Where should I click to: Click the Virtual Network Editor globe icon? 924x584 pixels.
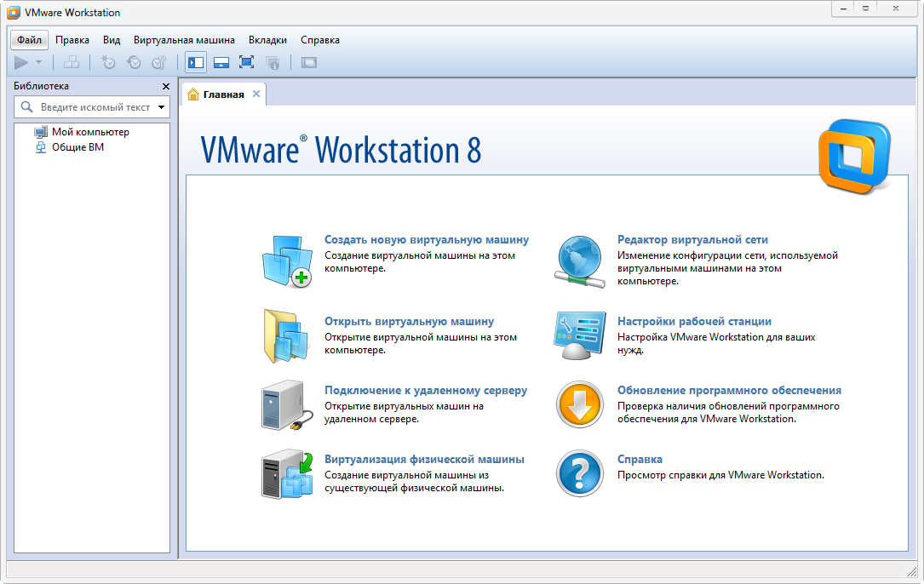click(580, 261)
